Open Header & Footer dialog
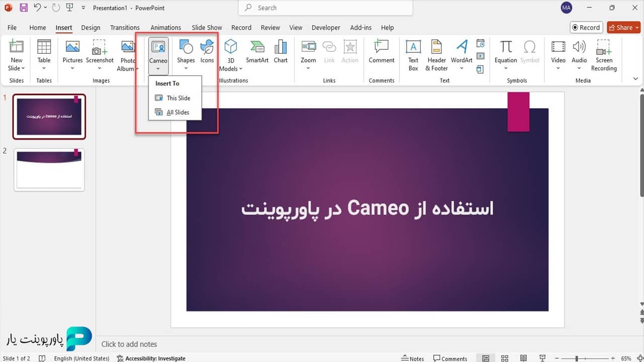The width and height of the screenshot is (644, 362). [x=437, y=55]
